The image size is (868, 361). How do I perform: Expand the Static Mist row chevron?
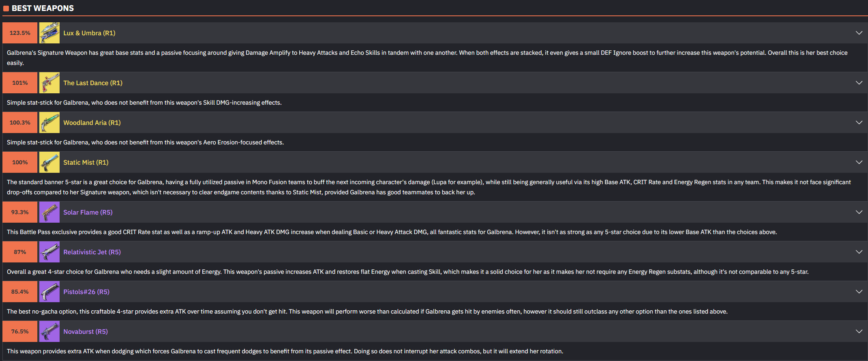pos(859,162)
